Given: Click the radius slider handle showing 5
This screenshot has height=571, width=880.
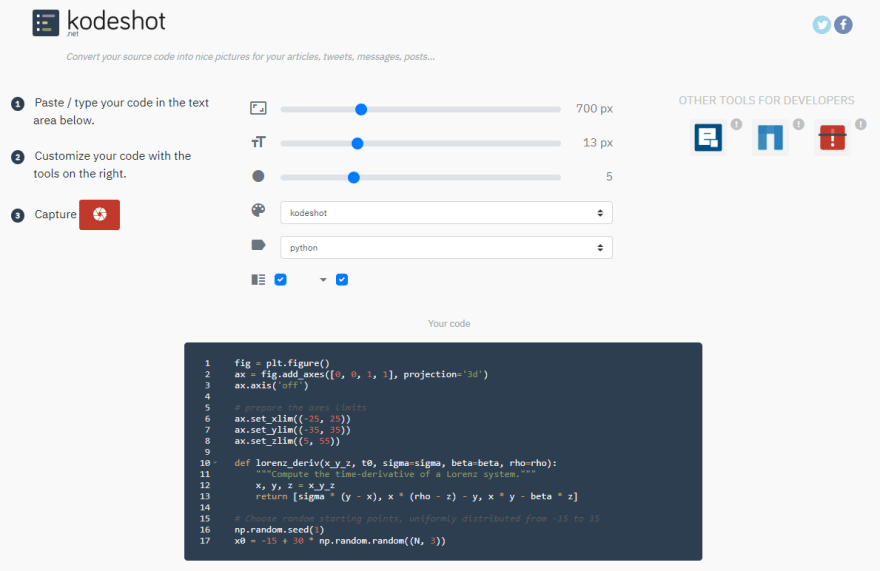Looking at the screenshot, I should (x=354, y=177).
